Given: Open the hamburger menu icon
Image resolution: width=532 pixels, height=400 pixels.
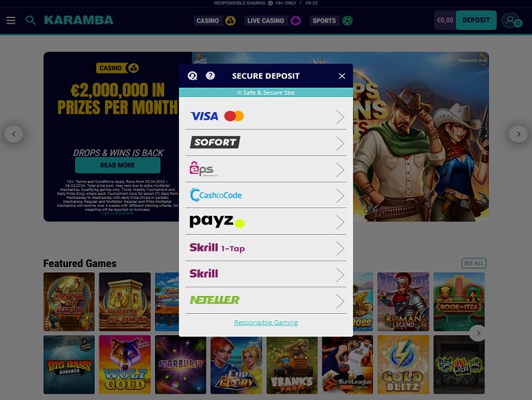Looking at the screenshot, I should tap(11, 20).
